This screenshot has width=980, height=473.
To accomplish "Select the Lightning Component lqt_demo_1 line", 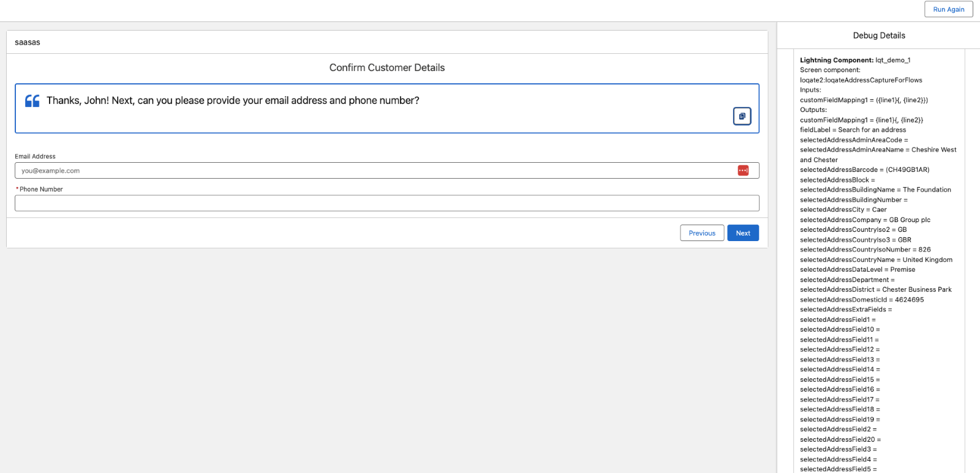I will [x=855, y=60].
